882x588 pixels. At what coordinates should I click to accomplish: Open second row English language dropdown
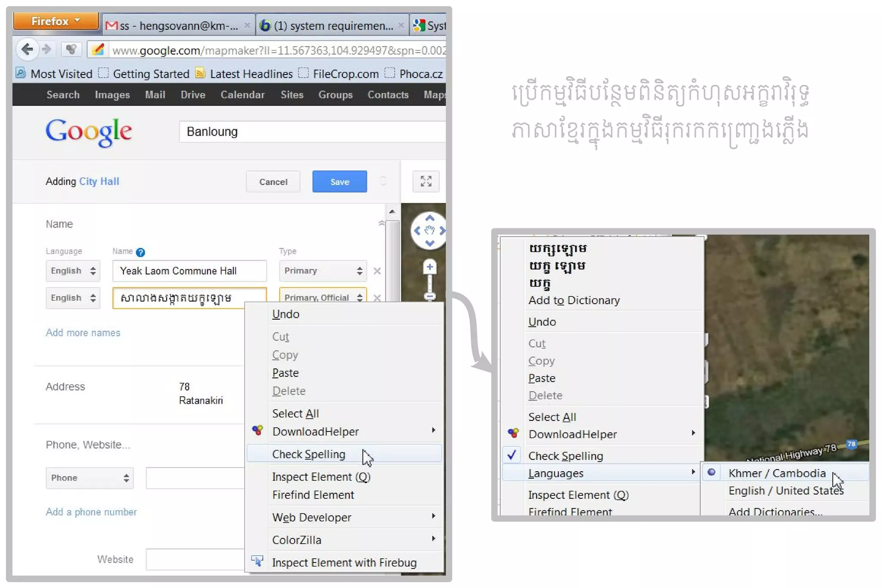point(73,298)
